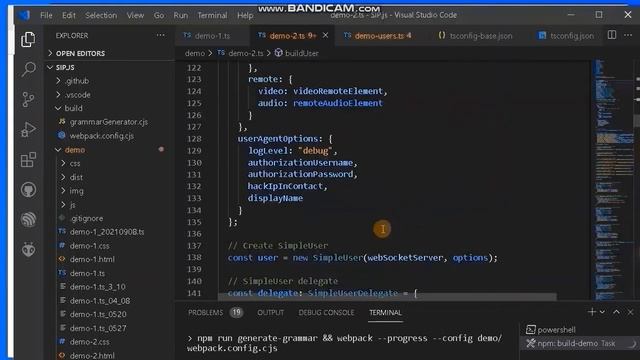Screen dimensions: 640x360
Task: Switch to the tsconfig.json tab
Action: point(566,36)
